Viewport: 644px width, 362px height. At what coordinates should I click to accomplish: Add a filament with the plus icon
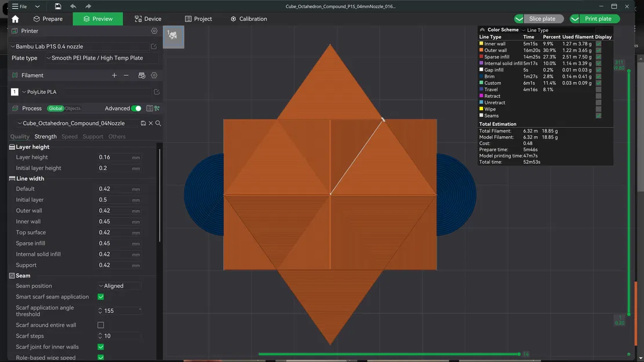coord(114,75)
